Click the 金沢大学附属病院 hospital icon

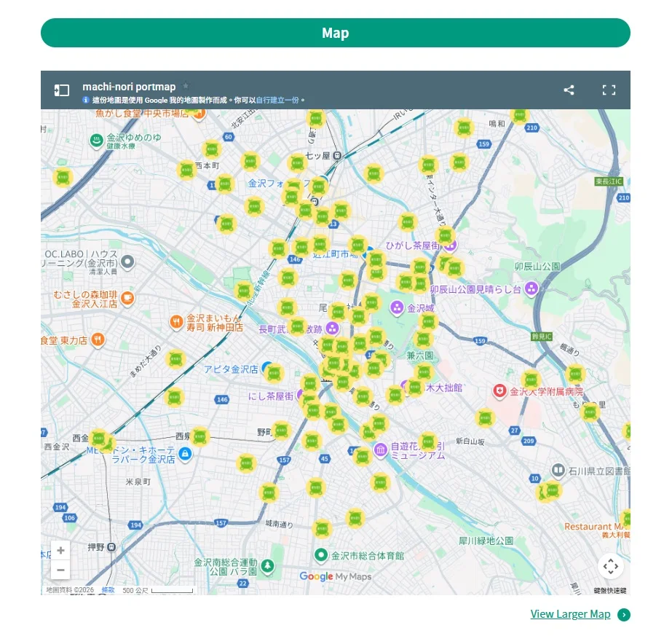tap(499, 391)
